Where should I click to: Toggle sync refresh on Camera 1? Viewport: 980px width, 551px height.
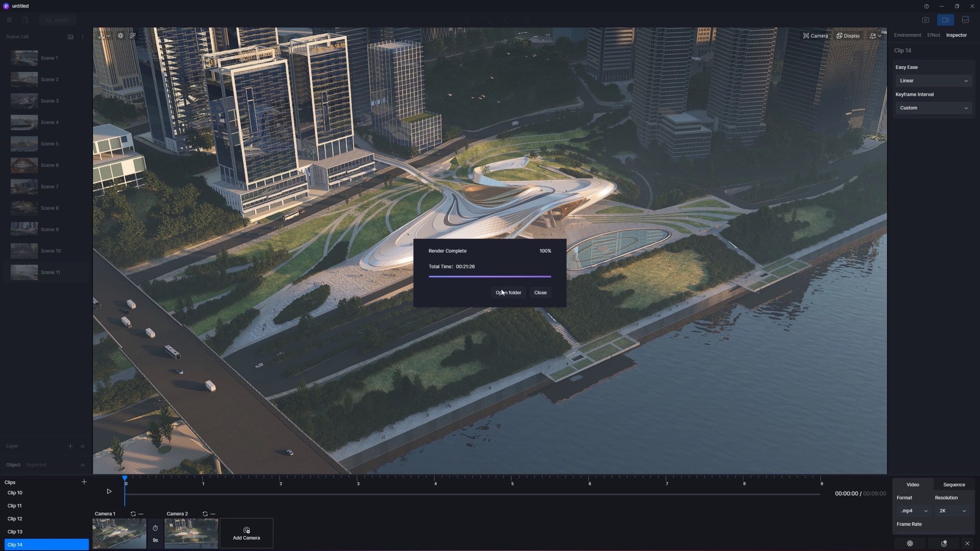[133, 514]
